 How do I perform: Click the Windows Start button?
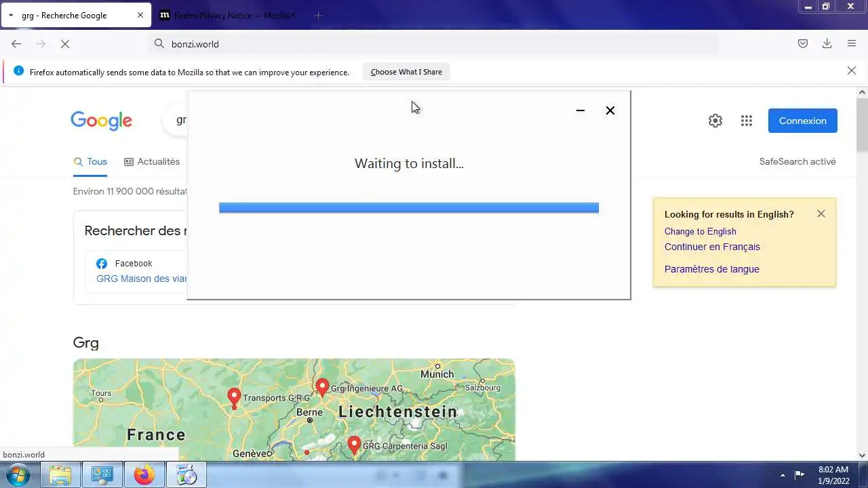pos(18,474)
